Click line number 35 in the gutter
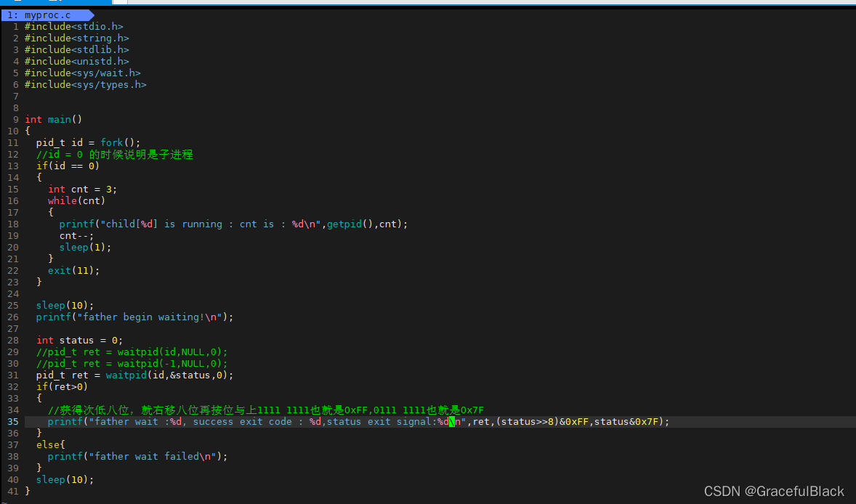The height and width of the screenshot is (504, 856). [x=13, y=422]
